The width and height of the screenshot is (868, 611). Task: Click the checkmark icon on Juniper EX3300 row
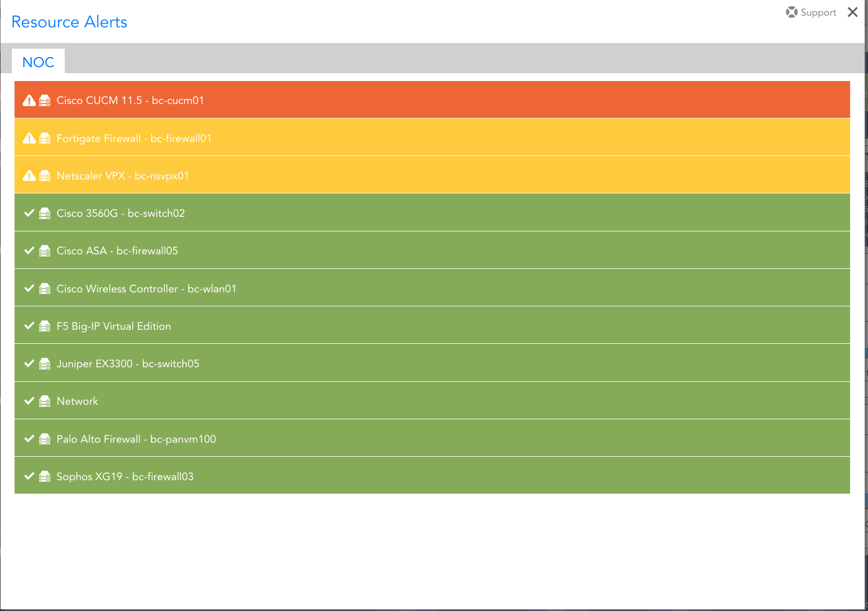coord(30,363)
